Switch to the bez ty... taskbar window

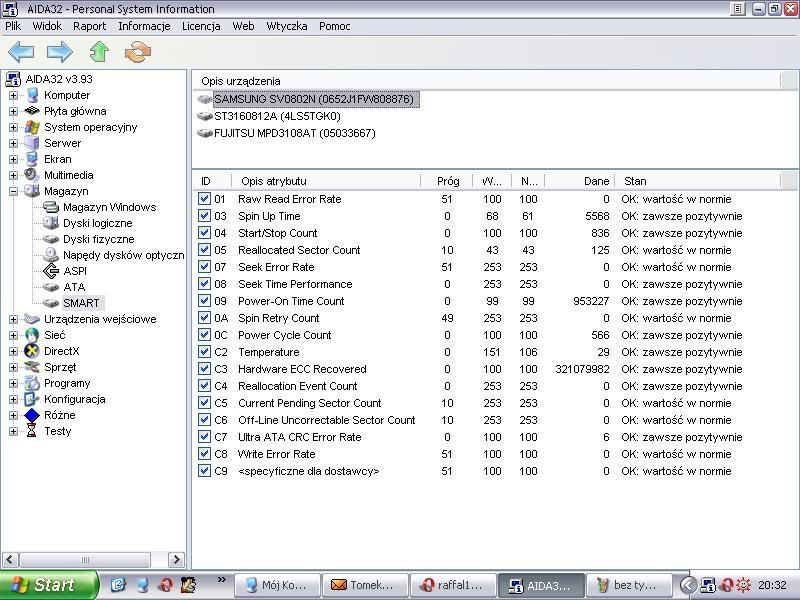(629, 585)
